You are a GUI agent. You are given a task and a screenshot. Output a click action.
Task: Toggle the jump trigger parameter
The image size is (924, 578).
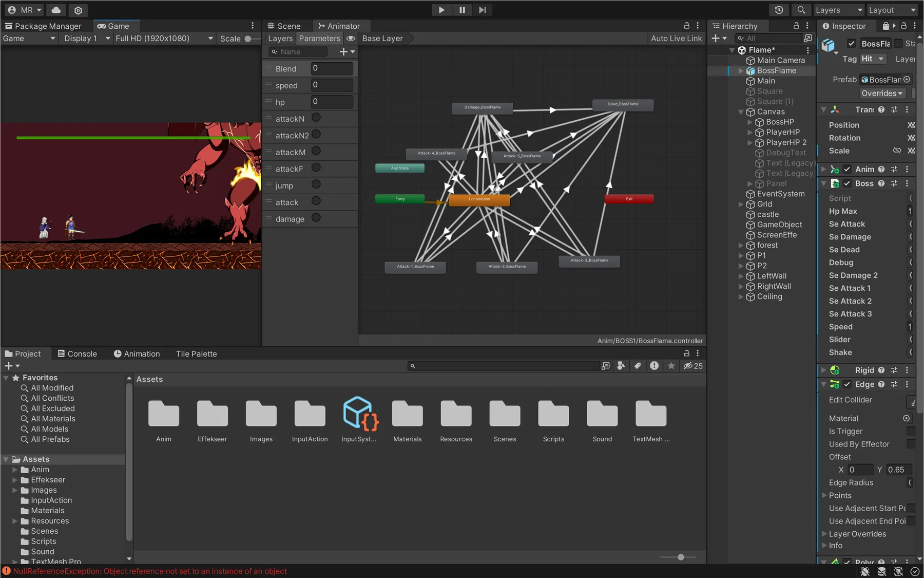coord(316,184)
